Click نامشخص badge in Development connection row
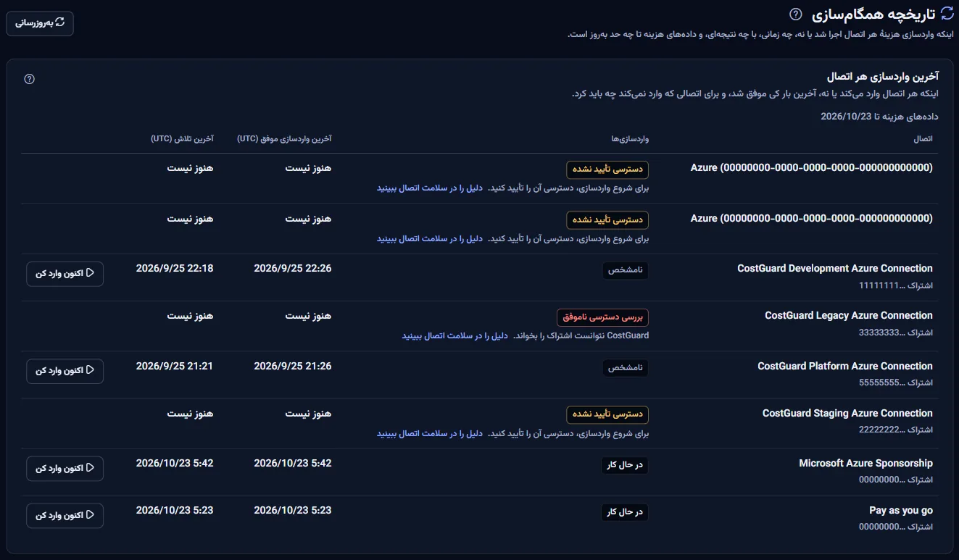Screen dimensions: 959x560 pos(626,270)
